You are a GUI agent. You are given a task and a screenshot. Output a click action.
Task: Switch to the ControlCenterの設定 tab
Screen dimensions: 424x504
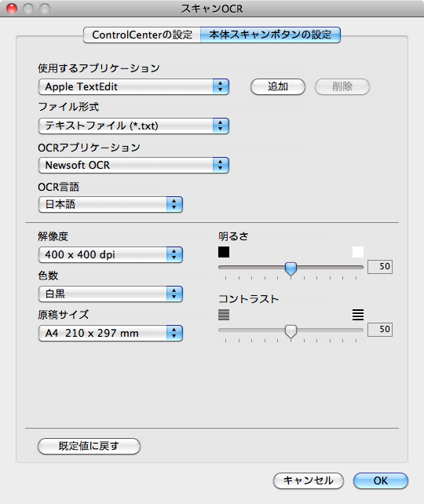coord(142,35)
